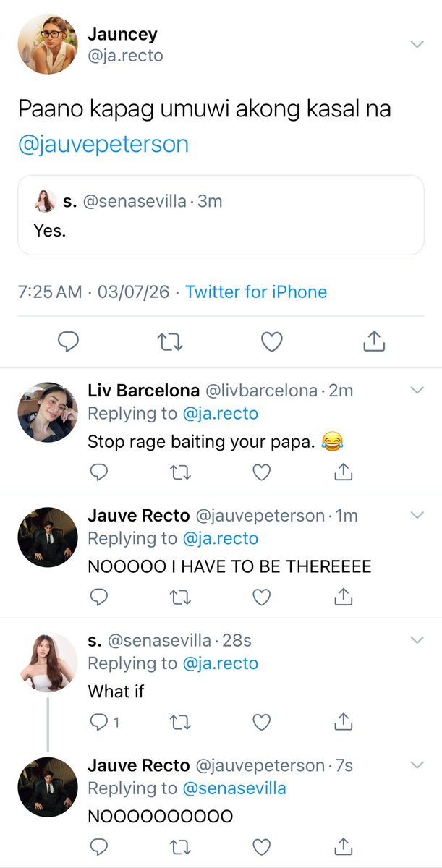
Task: Open the 'Twitter for iPhone' source link
Action: [x=256, y=292]
